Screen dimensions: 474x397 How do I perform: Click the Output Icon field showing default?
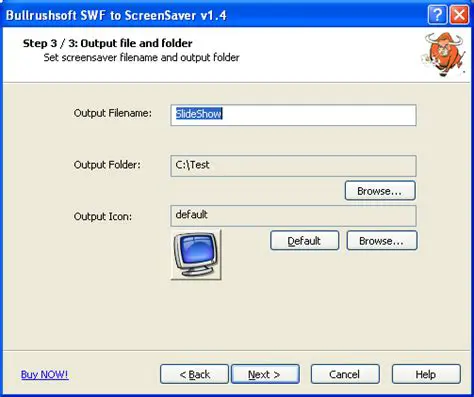coord(293,216)
